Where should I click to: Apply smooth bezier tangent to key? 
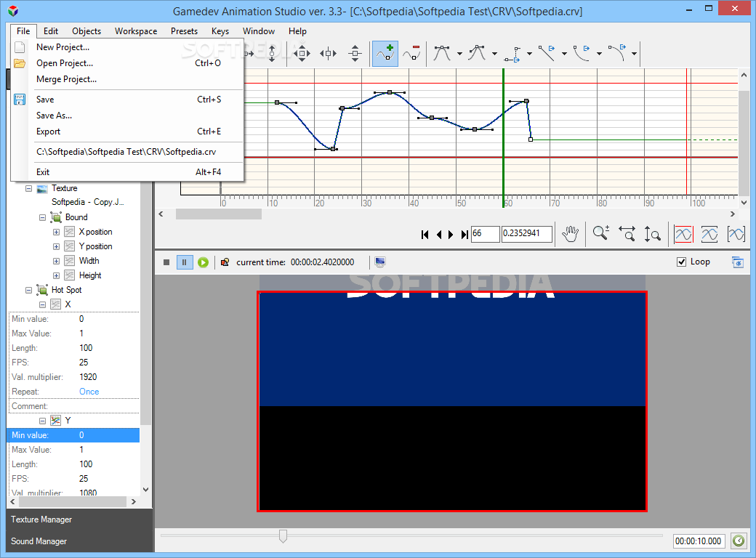coord(442,54)
